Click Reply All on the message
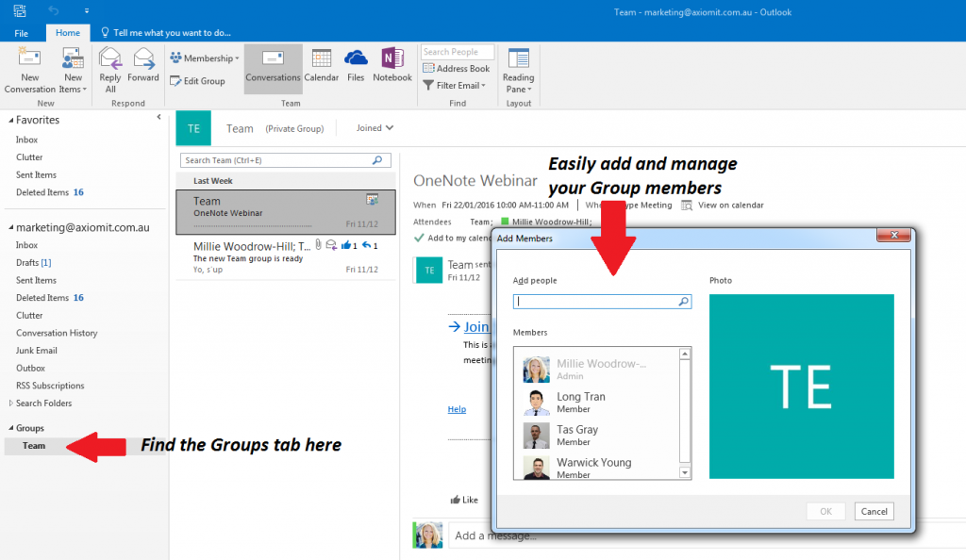The width and height of the screenshot is (966, 560). [x=109, y=68]
